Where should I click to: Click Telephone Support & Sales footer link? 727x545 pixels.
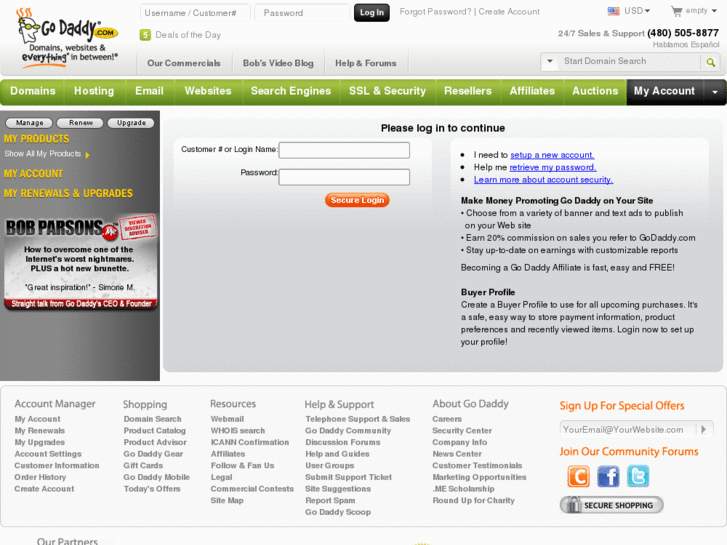pos(357,419)
